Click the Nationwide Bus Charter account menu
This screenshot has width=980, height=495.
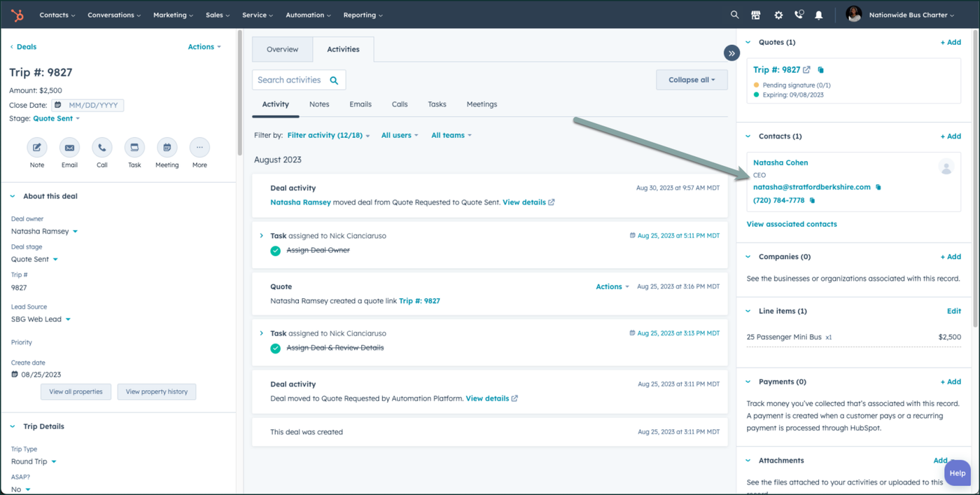tap(911, 15)
